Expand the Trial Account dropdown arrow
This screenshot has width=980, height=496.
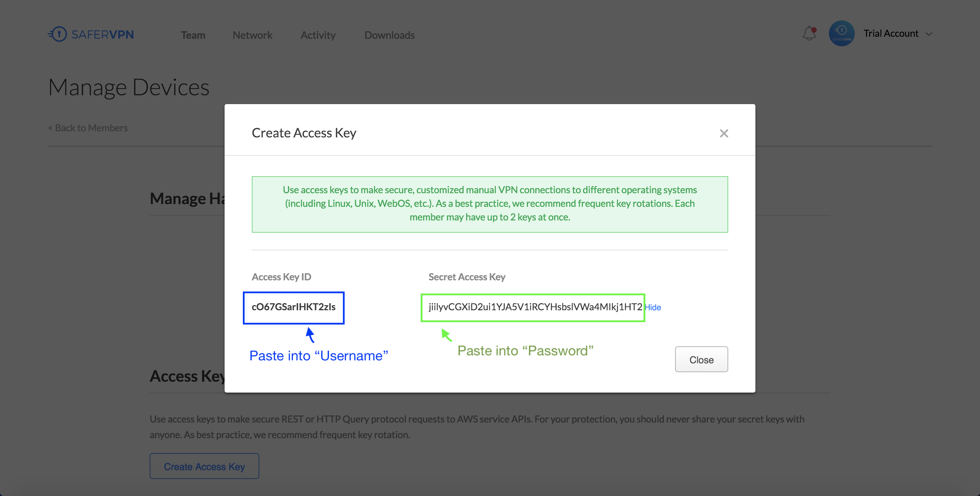coord(929,34)
